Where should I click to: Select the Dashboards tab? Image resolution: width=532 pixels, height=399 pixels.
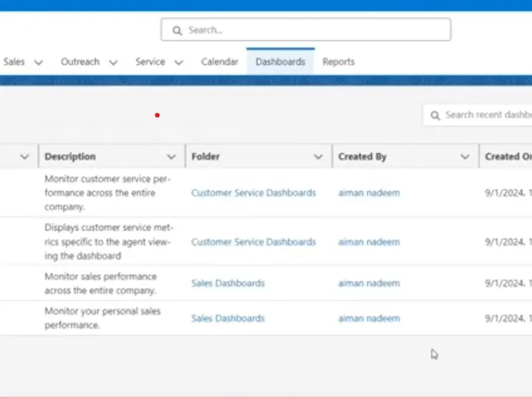[280, 62]
